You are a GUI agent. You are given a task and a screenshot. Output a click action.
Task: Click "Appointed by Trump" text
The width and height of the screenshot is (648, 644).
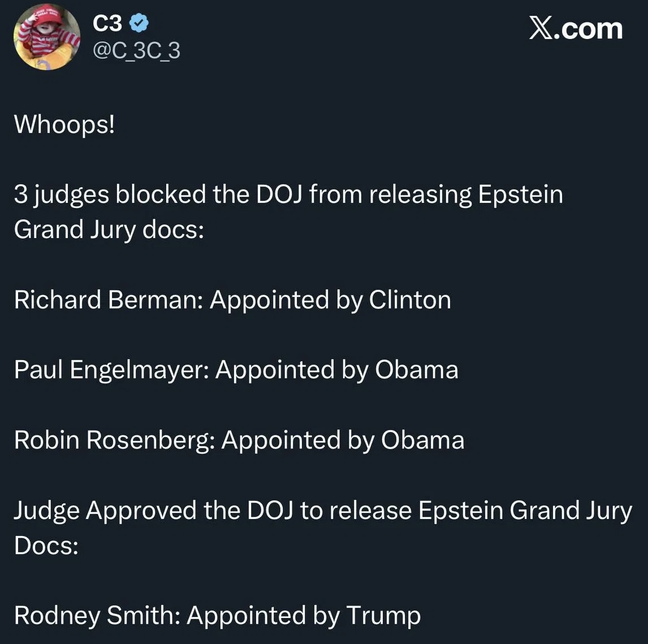tap(304, 615)
